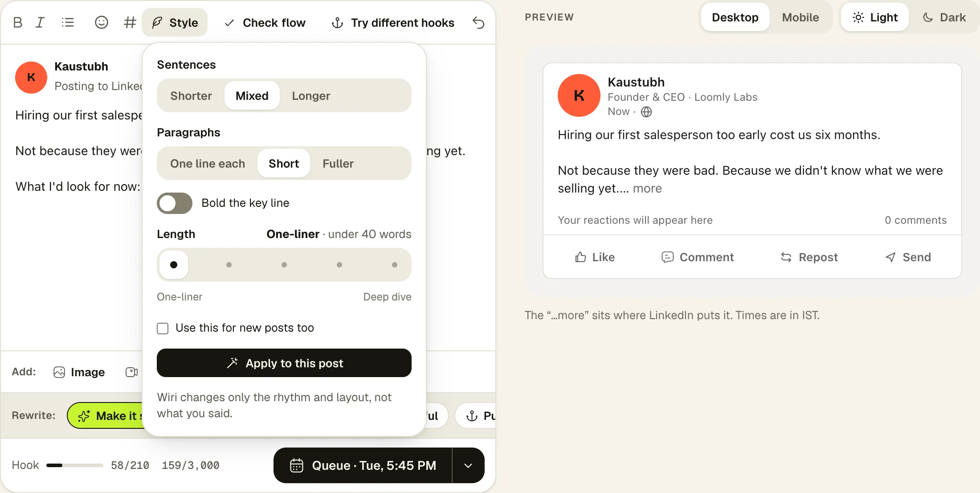The image size is (980, 493).
Task: Open the queue options dropdown arrow
Action: tap(468, 465)
